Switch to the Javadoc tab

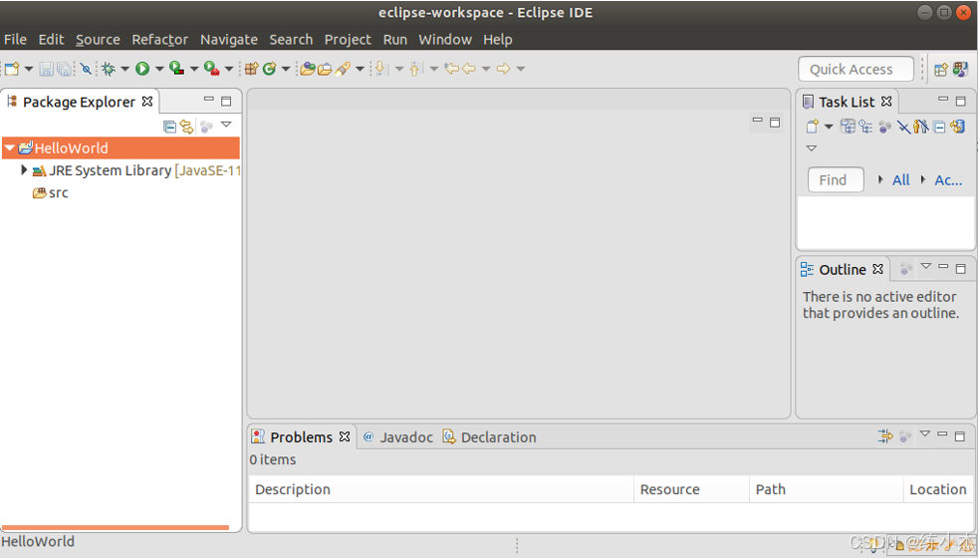click(x=398, y=436)
